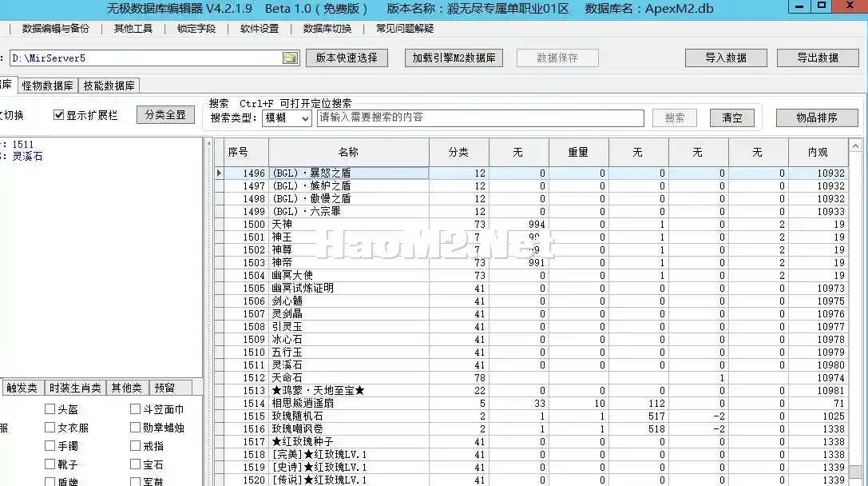Check the 勋章蜡烛 checkbox
Screen dimensions: 868x486
point(135,428)
